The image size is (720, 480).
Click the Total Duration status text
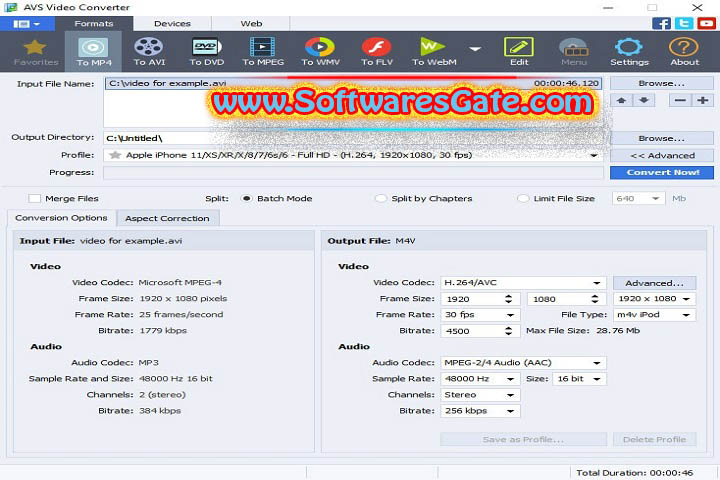(635, 473)
